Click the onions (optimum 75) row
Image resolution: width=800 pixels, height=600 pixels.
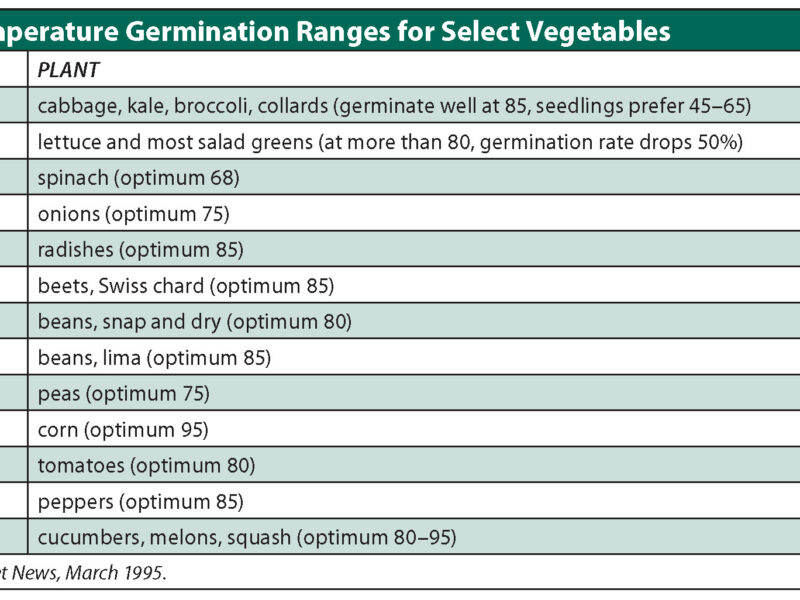click(x=134, y=213)
